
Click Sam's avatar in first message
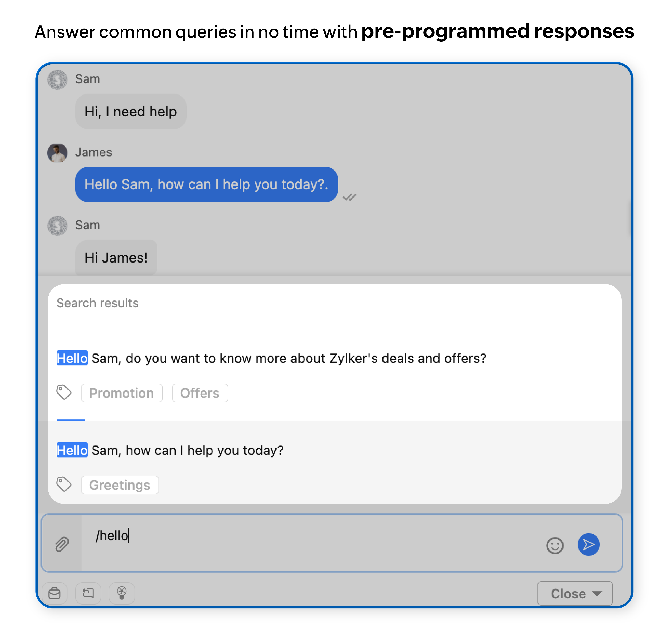coord(57,80)
